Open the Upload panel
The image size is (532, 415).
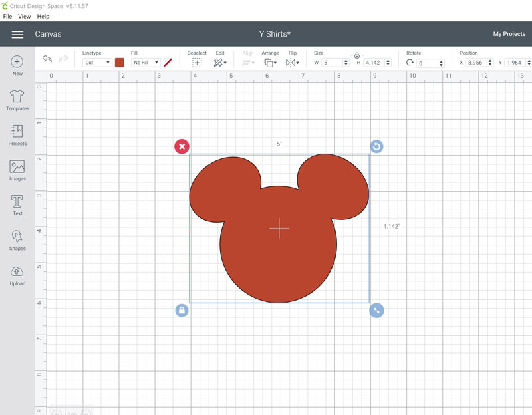tap(17, 275)
